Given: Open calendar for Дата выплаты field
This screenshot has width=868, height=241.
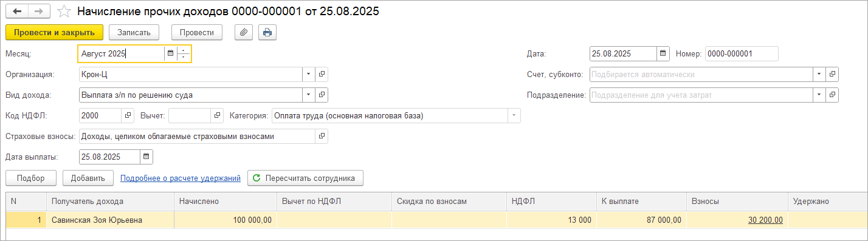Looking at the screenshot, I should pos(146,157).
